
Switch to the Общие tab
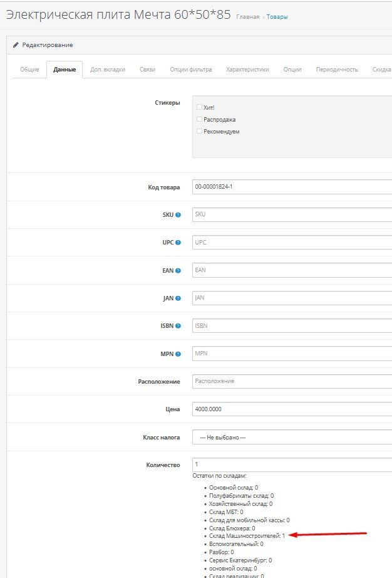[x=29, y=70]
